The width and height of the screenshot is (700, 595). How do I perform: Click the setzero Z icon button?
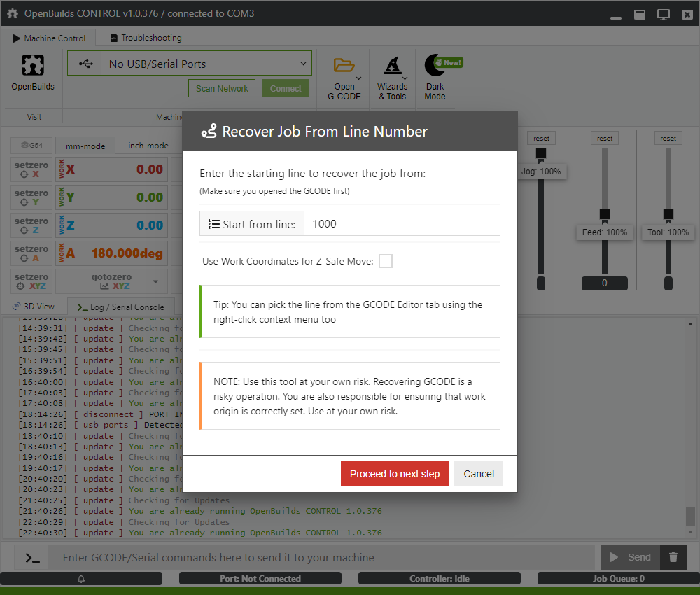click(31, 225)
